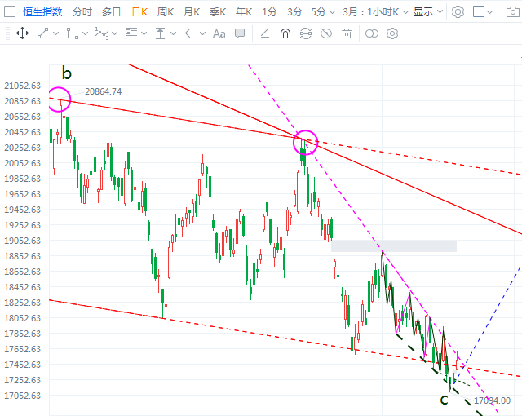Expand the rectangle tool dropdown arrow
This screenshot has width=522, height=420.
(x=85, y=33)
